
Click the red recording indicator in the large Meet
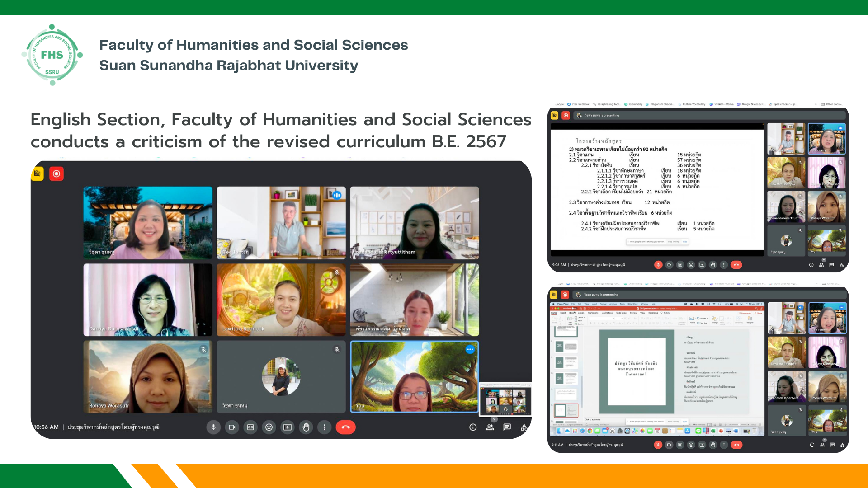(x=57, y=174)
